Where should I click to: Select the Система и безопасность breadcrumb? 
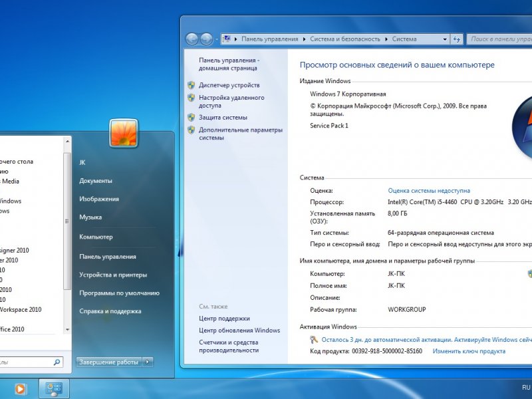coord(345,39)
